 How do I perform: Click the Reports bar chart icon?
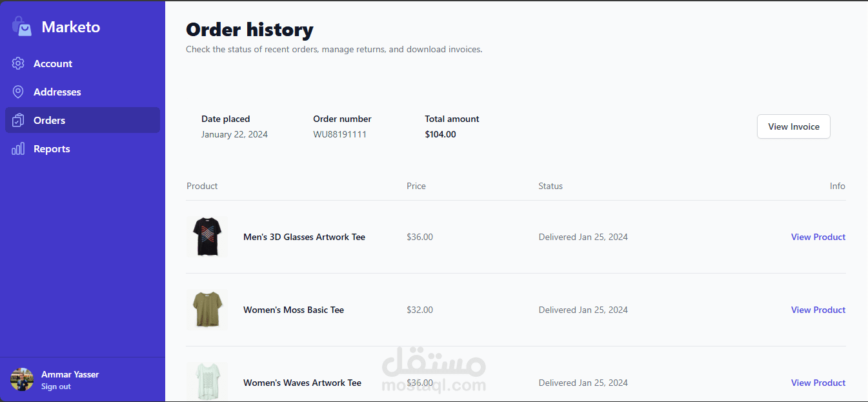click(x=18, y=148)
